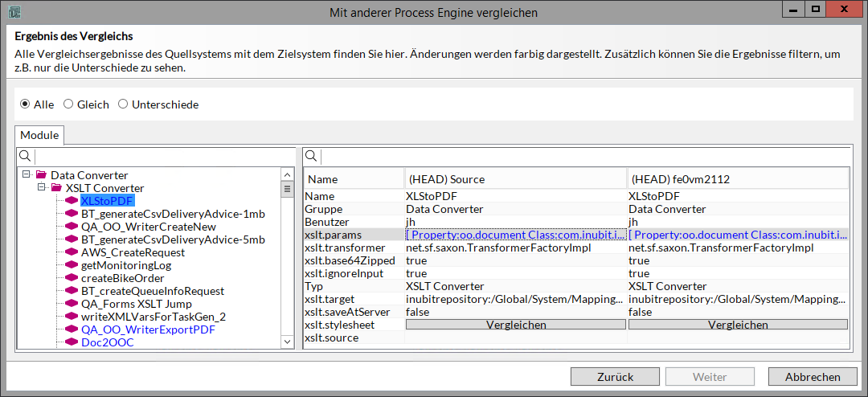
Task: Click the icon beside AWS_CreateRequest module
Action: click(71, 252)
